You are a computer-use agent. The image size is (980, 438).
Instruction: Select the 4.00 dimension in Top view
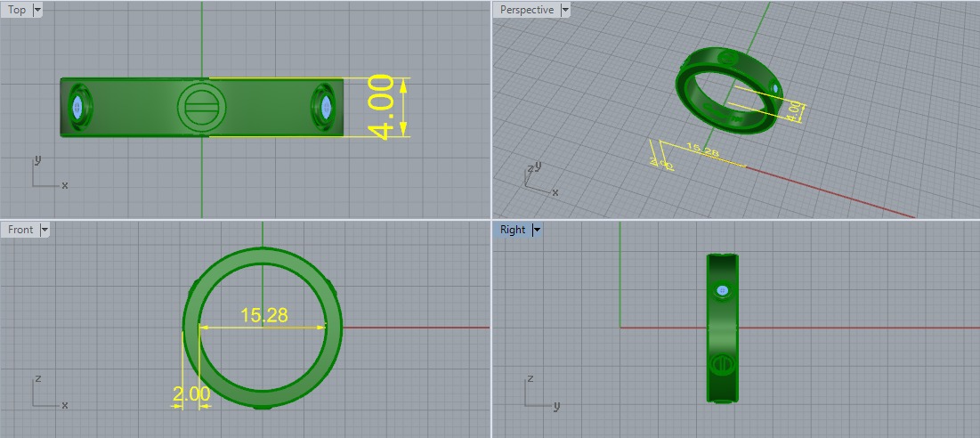coord(381,107)
